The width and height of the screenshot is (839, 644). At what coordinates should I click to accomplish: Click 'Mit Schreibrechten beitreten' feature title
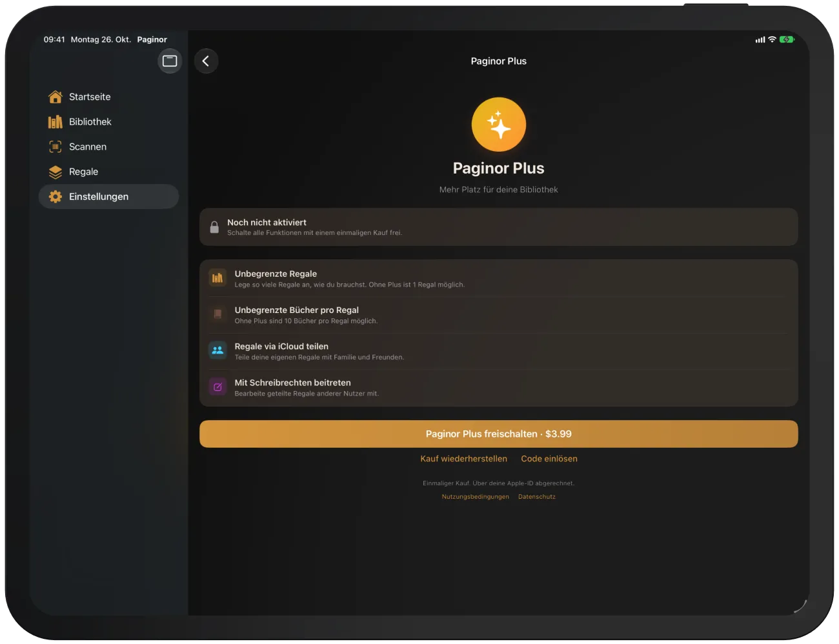[293, 383]
